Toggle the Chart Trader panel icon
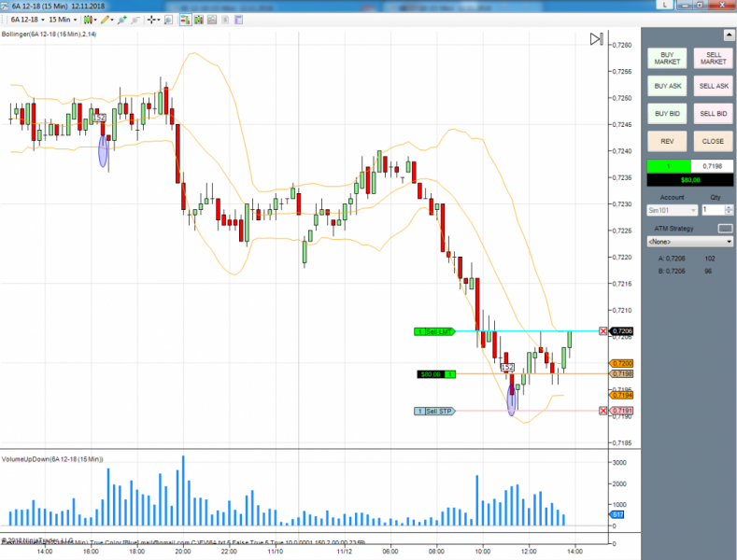Viewport: 737px width, 560px height. pos(186,20)
